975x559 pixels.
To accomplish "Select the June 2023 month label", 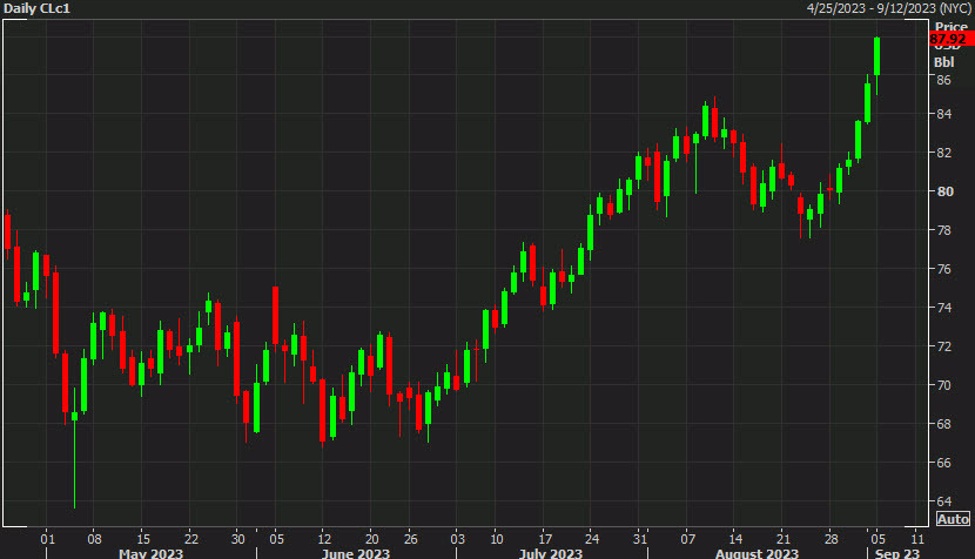I will point(357,552).
